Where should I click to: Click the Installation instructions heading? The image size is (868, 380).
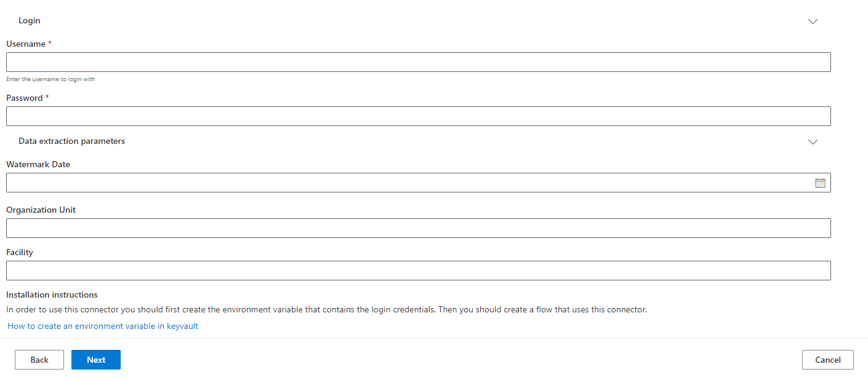(52, 295)
